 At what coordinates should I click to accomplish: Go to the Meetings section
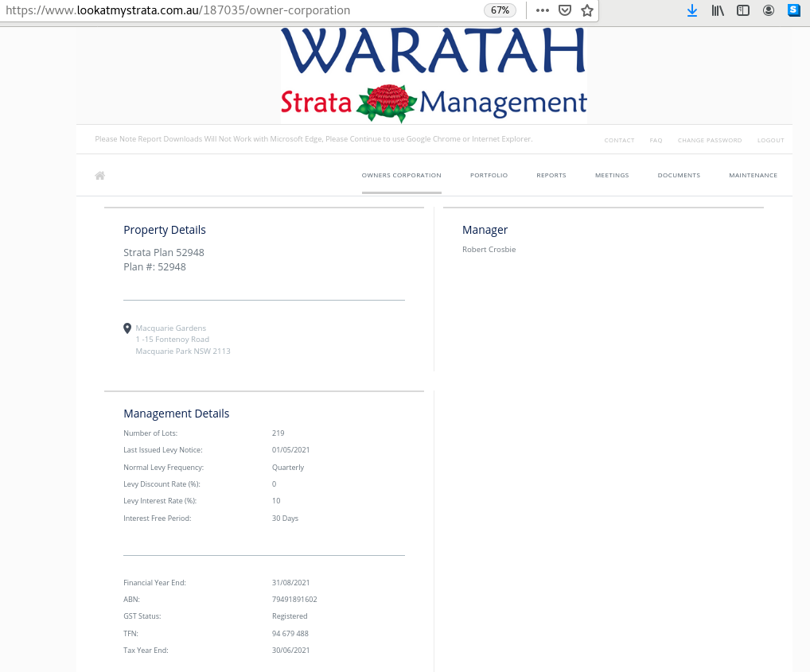click(612, 176)
